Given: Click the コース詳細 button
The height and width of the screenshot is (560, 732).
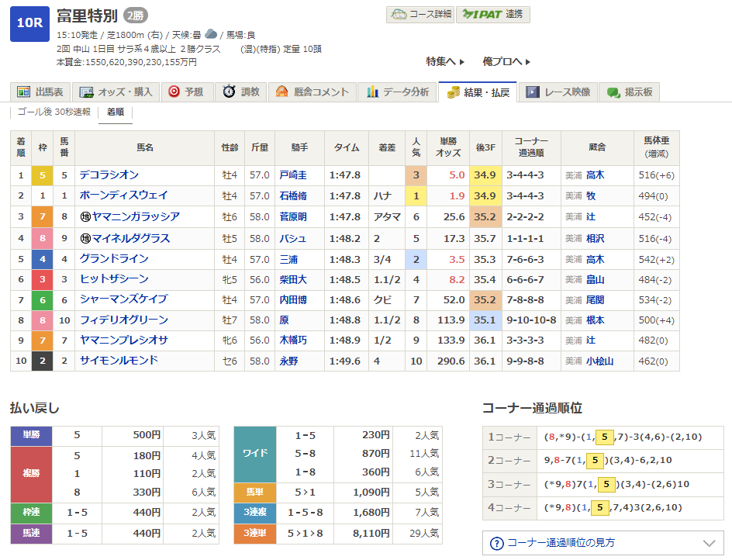Looking at the screenshot, I should tap(420, 15).
